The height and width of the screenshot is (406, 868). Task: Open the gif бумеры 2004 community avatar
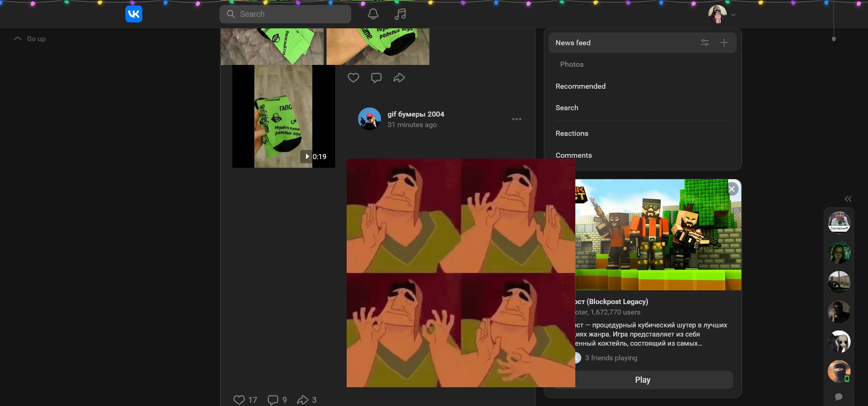pyautogui.click(x=370, y=119)
